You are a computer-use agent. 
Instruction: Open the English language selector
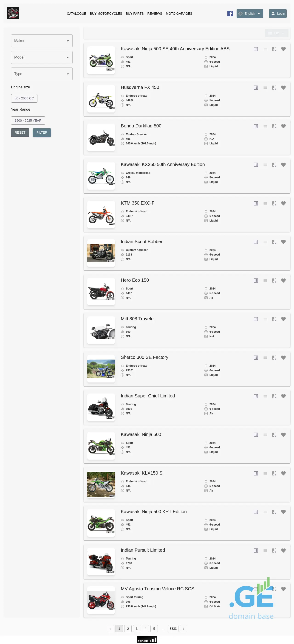249,14
